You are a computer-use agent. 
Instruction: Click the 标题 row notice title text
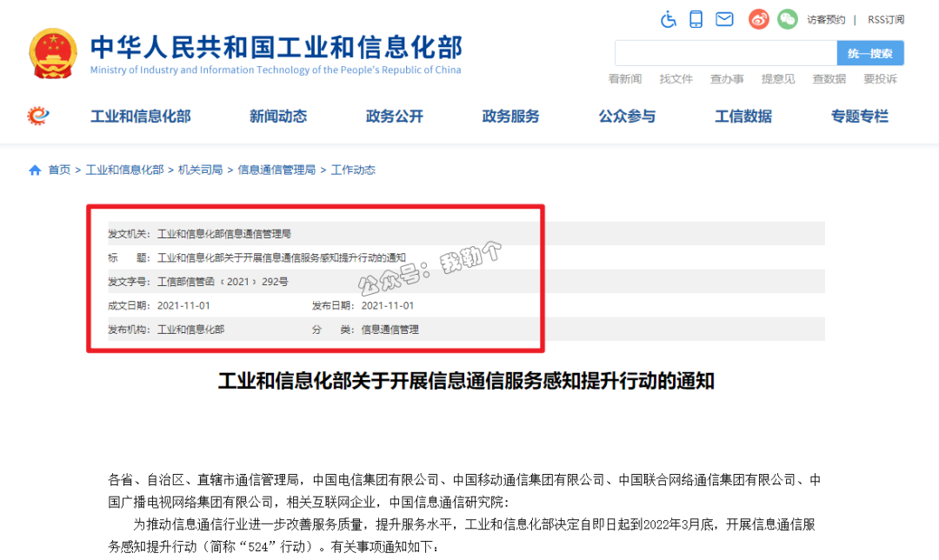pos(282,257)
